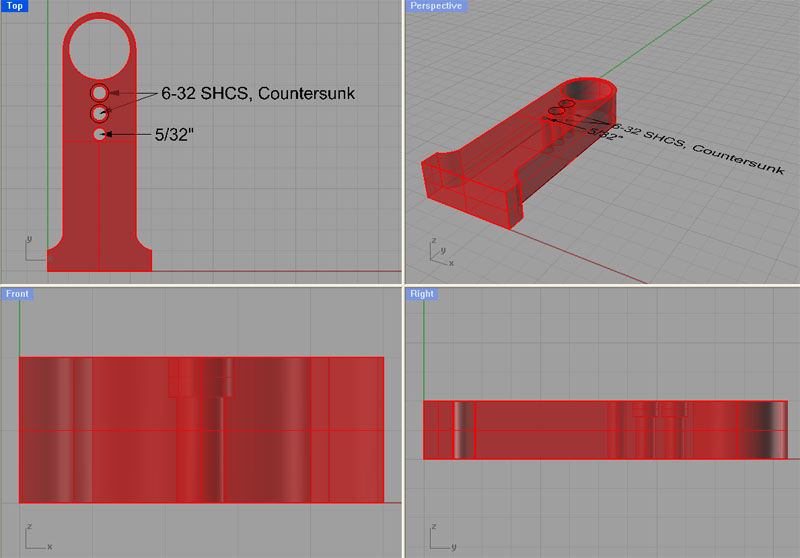
Task: Click the axis icon in Front viewport
Action: point(35,536)
